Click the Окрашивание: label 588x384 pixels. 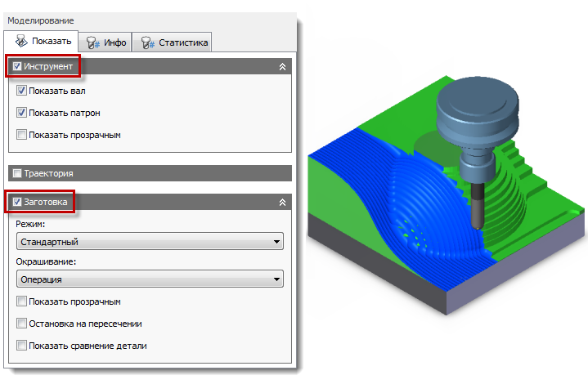click(x=46, y=261)
